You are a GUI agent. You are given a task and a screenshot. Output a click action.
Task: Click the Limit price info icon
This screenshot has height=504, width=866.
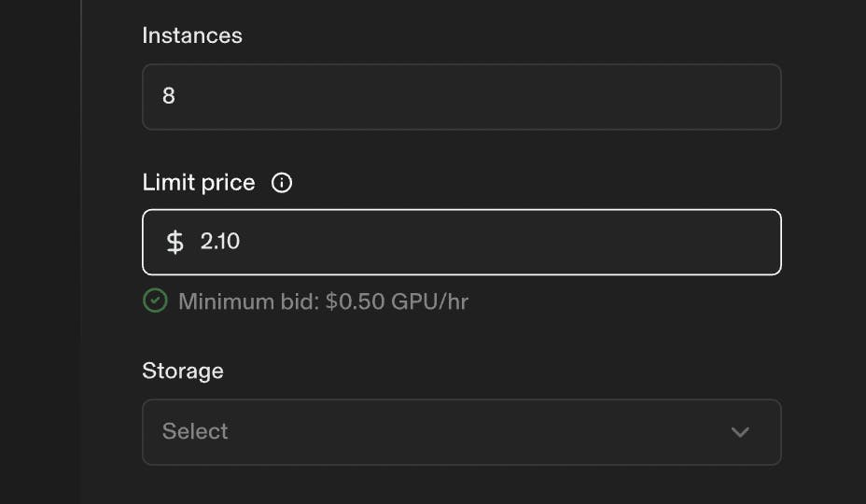282,183
